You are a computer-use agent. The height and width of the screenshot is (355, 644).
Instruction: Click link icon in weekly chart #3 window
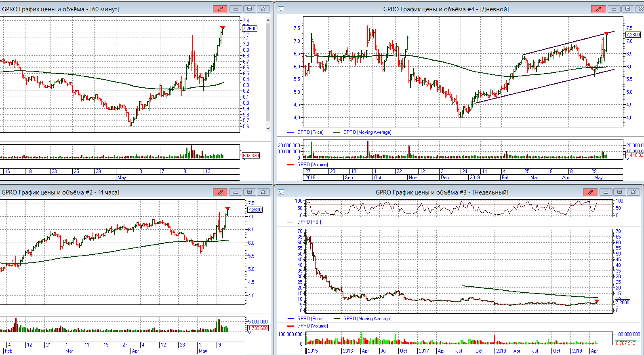pos(590,192)
